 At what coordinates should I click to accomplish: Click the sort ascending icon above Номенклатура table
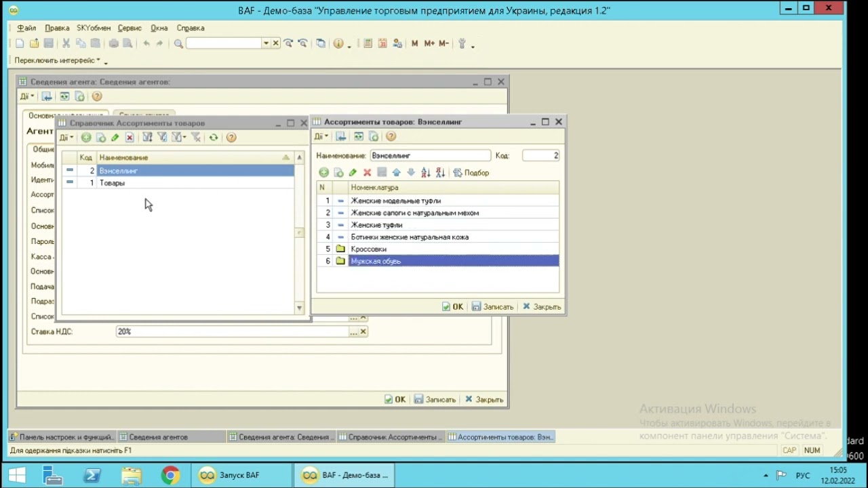click(x=426, y=173)
